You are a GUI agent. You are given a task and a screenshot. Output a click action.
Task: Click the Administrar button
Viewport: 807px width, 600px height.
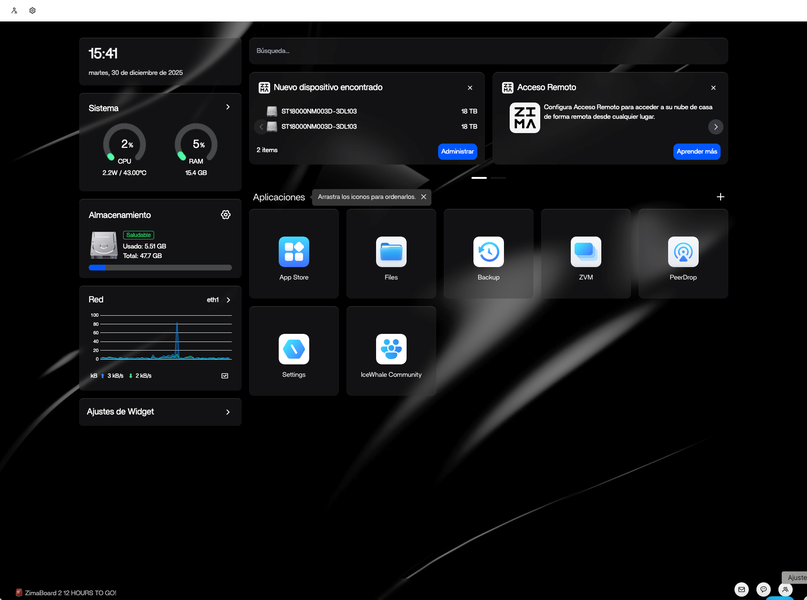[457, 152]
